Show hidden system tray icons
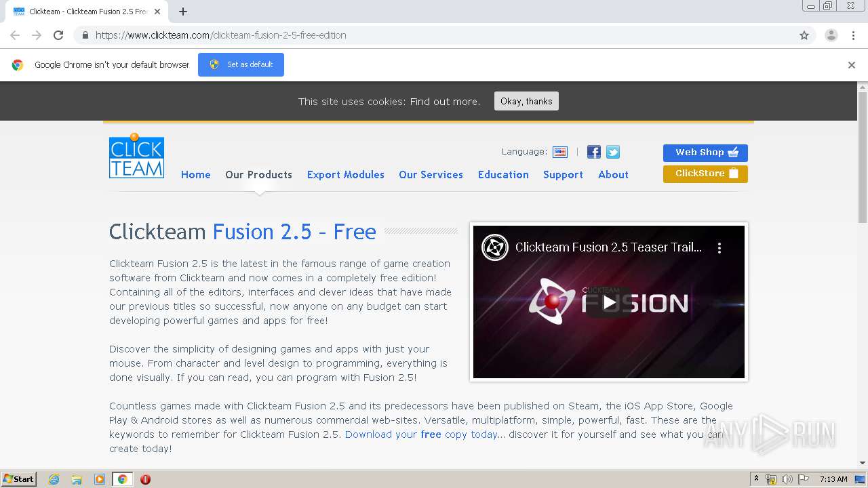The image size is (868, 488). (x=756, y=479)
